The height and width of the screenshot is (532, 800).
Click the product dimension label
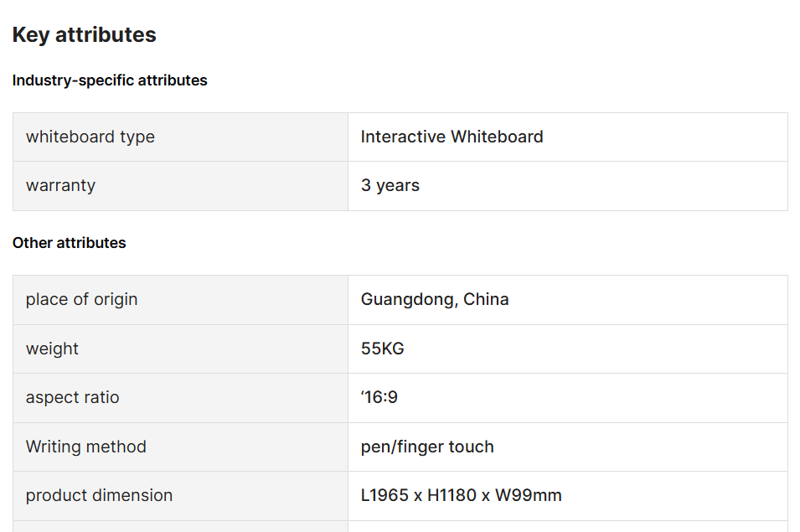click(x=99, y=495)
